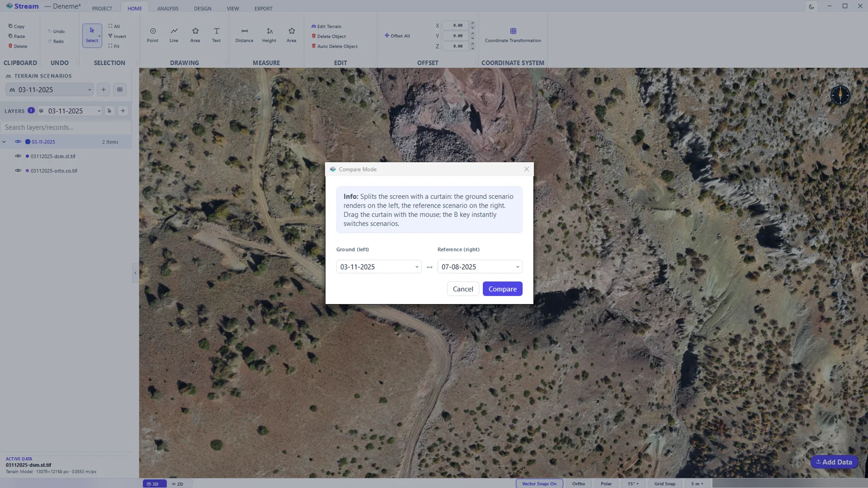Image resolution: width=868 pixels, height=488 pixels.
Task: Select the Point drawing tool
Action: 152,35
